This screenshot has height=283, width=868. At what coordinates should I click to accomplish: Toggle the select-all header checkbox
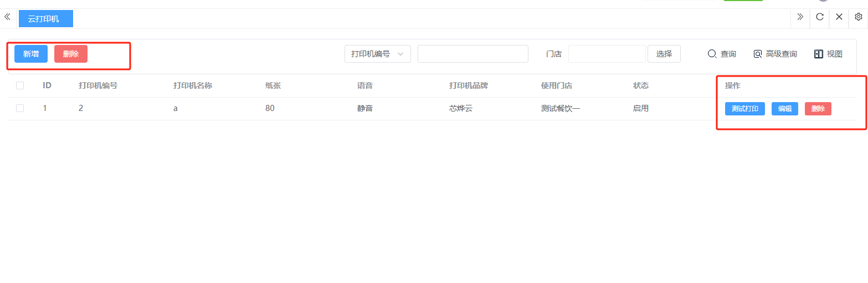(x=20, y=85)
